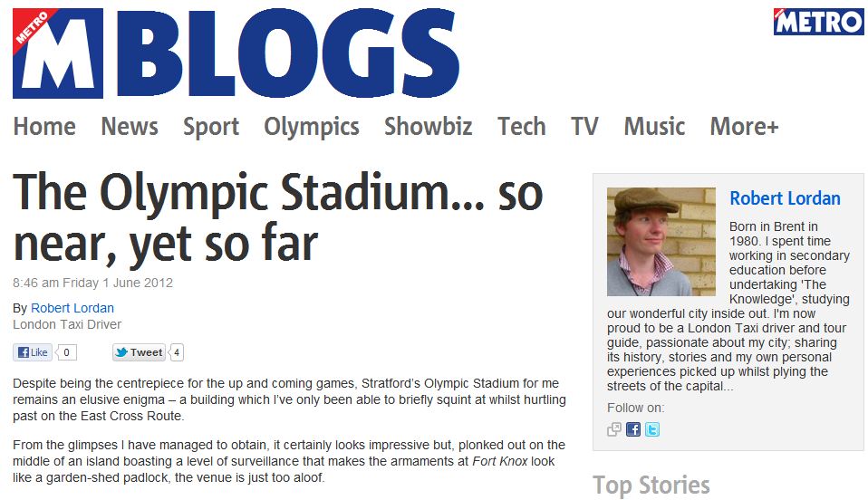Open the Tech section
Viewport: 868px width, 500px height.
coord(522,127)
